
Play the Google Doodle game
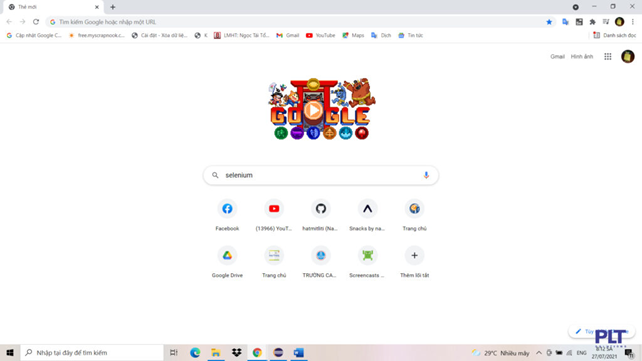pos(313,110)
